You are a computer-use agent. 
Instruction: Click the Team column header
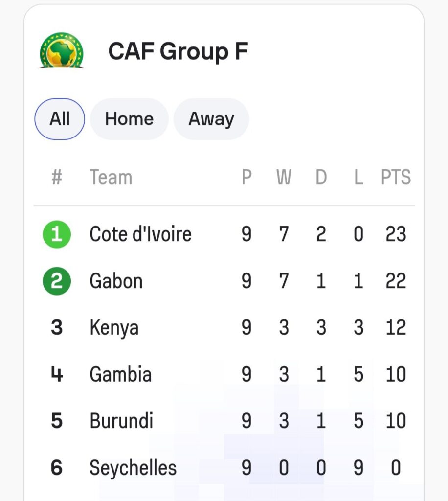(x=111, y=178)
